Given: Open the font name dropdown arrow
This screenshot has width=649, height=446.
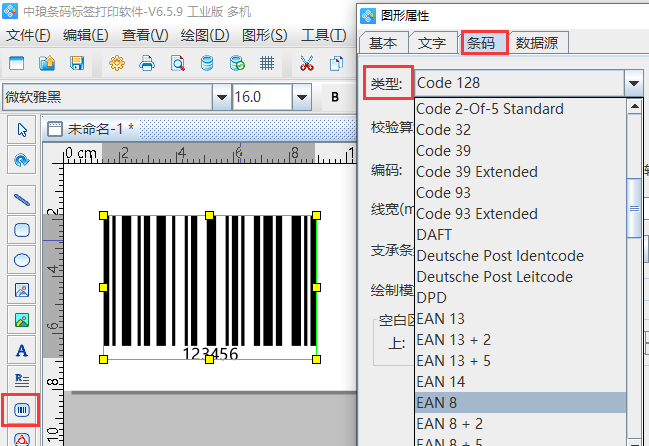Looking at the screenshot, I should tap(221, 97).
